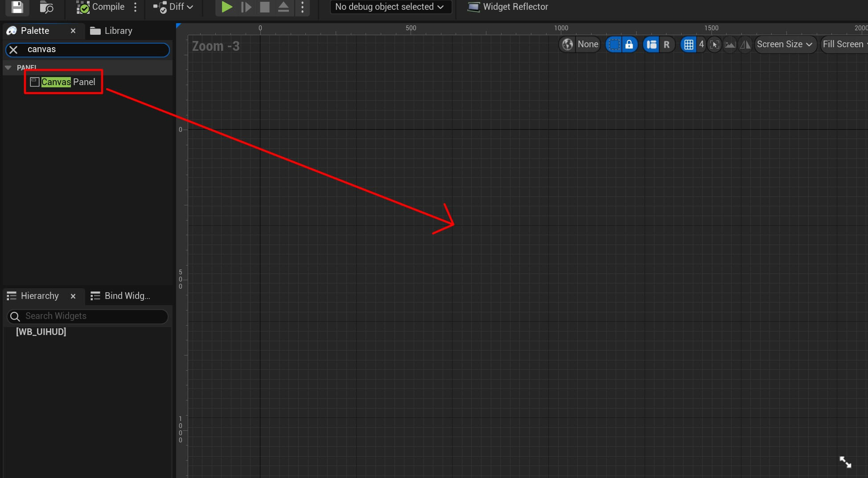Open the Diff dropdown
The height and width of the screenshot is (478, 868).
173,7
